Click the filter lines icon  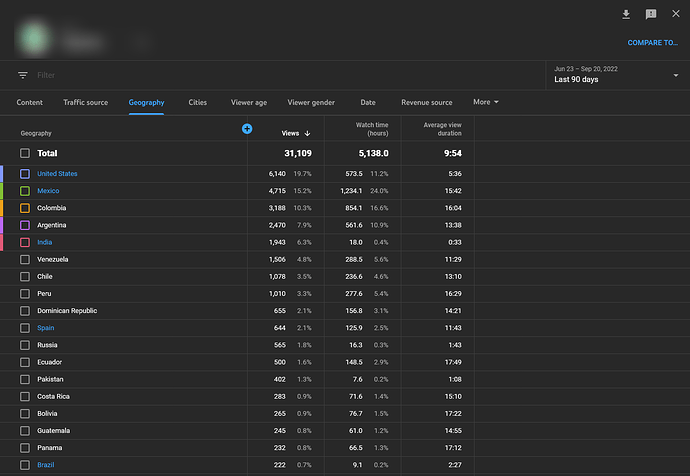coord(23,75)
